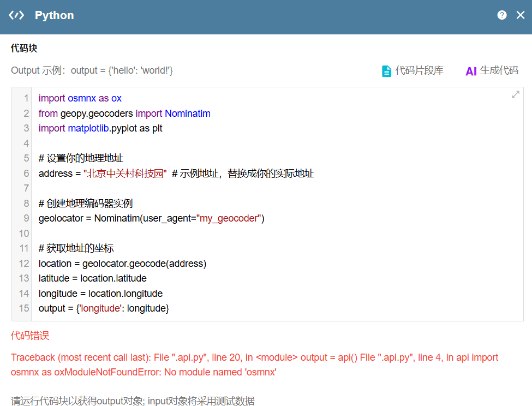Click line 'location = geolocator.geocode(address)'
This screenshot has width=532, height=406.
tap(122, 264)
